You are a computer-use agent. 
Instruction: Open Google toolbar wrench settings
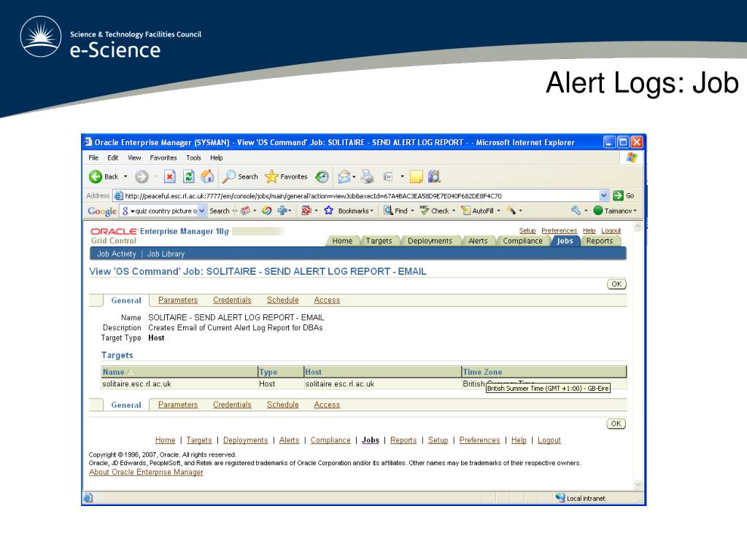(576, 211)
